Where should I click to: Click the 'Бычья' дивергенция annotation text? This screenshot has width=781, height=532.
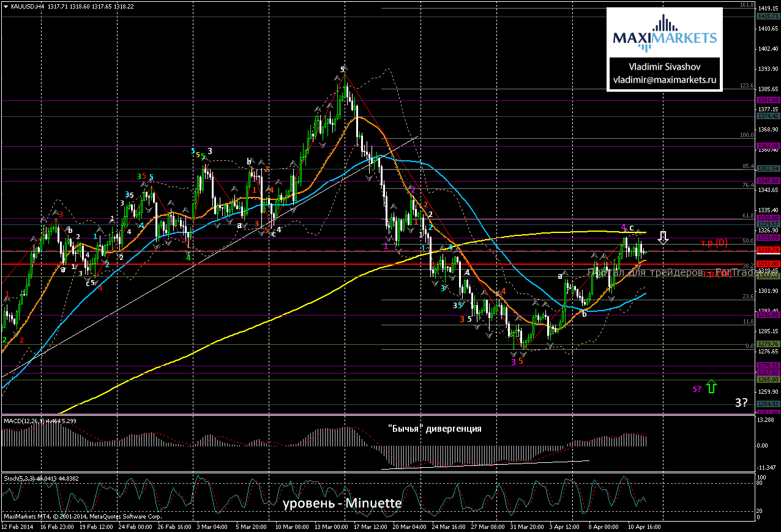[435, 429]
